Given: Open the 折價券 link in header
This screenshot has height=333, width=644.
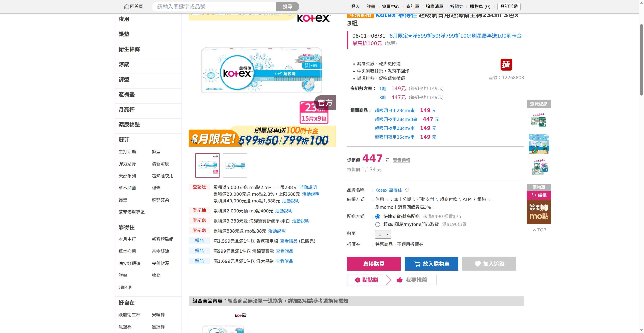Looking at the screenshot, I should pyautogui.click(x=457, y=7).
